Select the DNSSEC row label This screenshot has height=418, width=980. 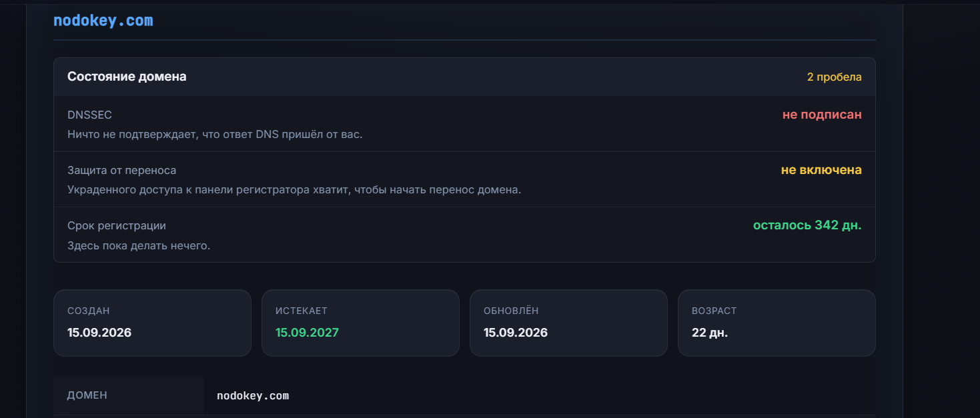[89, 115]
